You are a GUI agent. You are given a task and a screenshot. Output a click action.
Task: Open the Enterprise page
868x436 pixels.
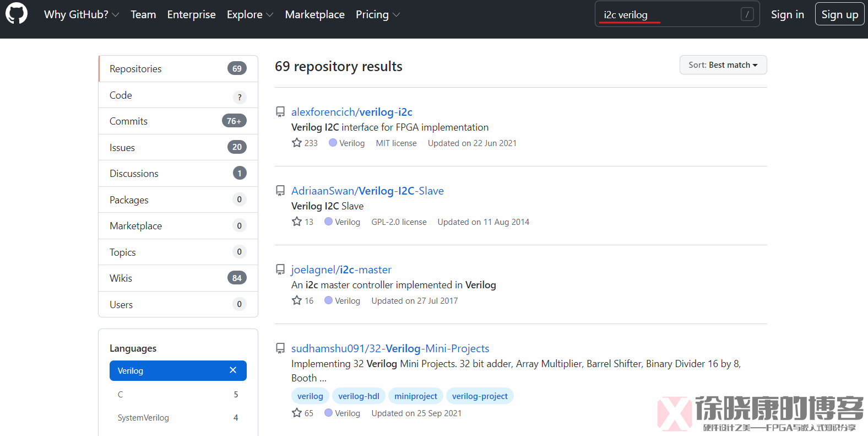click(192, 14)
